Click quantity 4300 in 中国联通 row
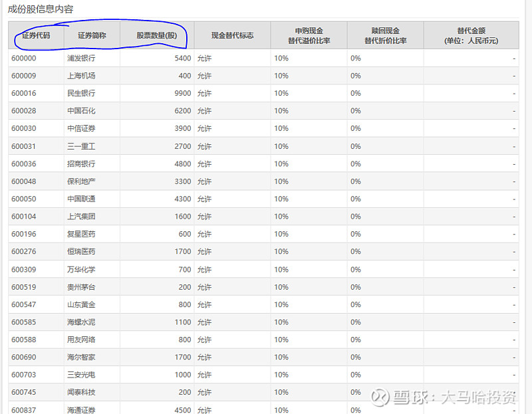The width and height of the screenshot is (532, 414). (183, 199)
